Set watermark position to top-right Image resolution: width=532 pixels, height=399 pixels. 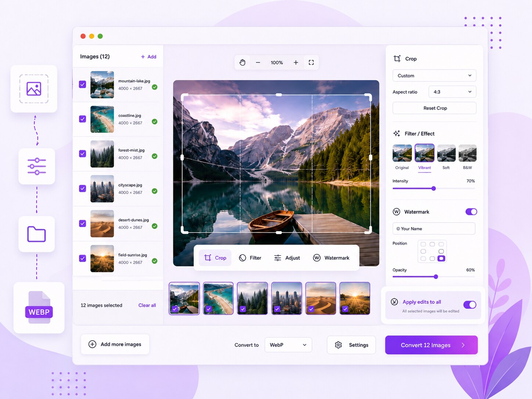441,244
